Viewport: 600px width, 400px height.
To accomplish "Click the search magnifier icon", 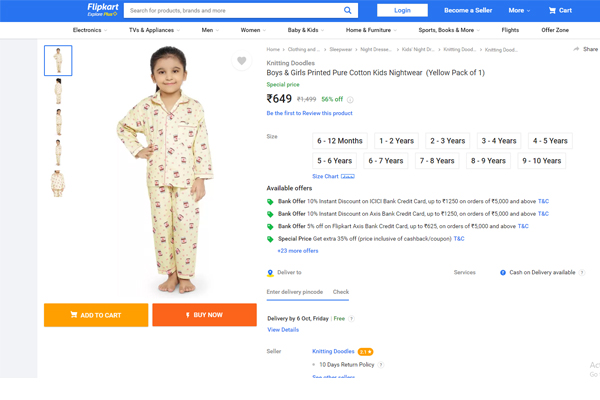I will pos(347,10).
